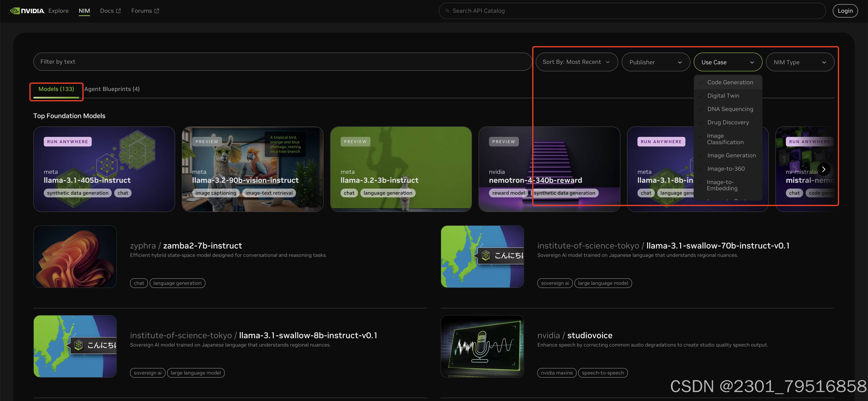The height and width of the screenshot is (401, 868).
Task: Click the speech-to-speech tag
Action: pos(603,373)
